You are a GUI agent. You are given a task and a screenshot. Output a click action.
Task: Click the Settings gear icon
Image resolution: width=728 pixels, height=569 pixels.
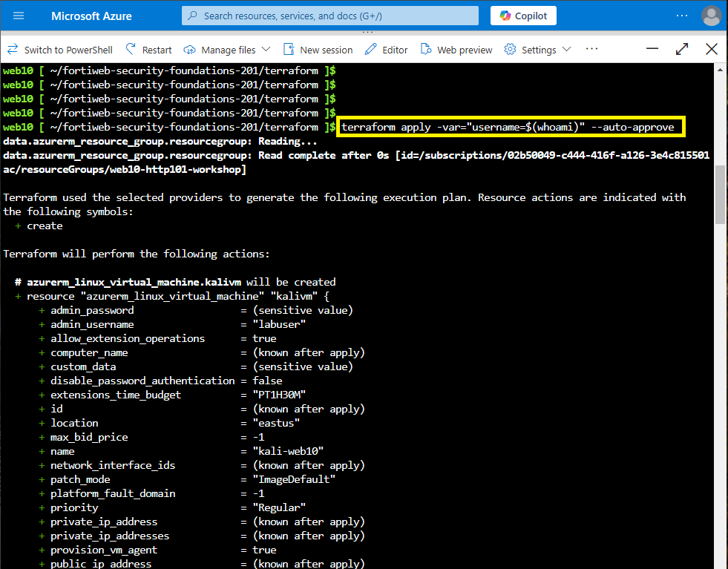(x=511, y=49)
